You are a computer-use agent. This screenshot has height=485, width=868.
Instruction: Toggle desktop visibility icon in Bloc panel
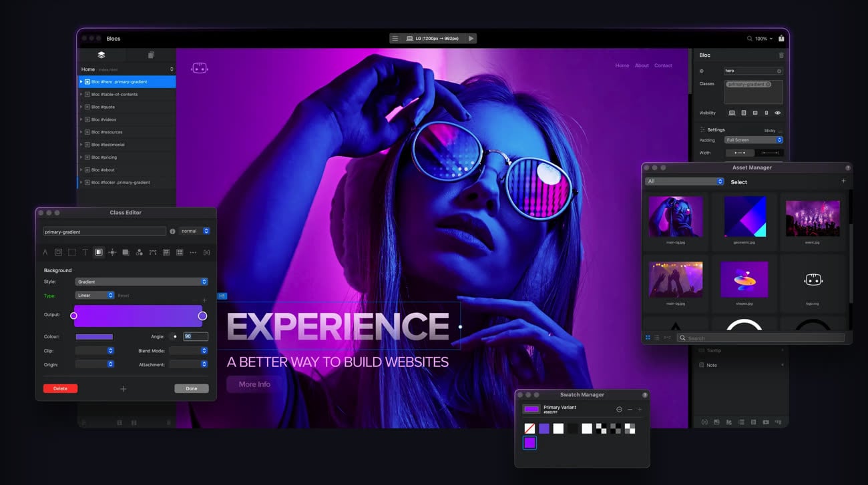[x=732, y=113]
